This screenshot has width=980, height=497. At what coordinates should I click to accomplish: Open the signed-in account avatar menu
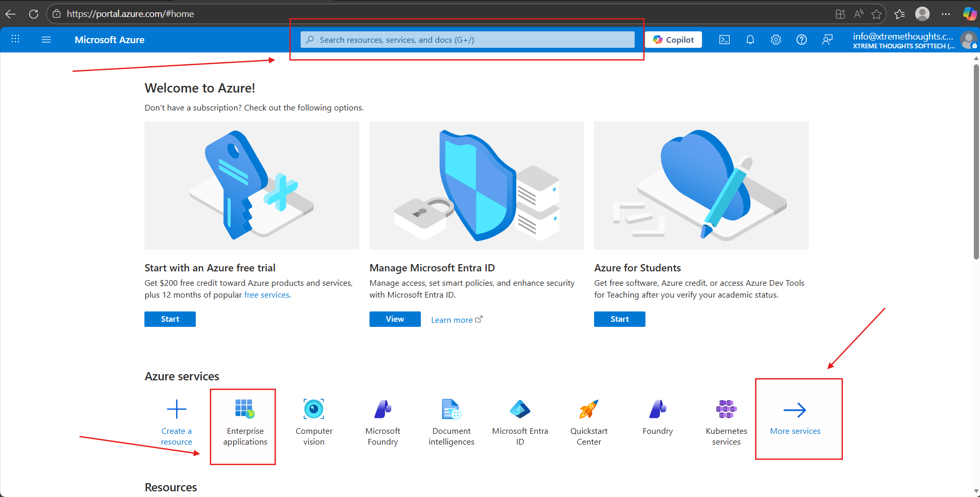click(x=968, y=40)
